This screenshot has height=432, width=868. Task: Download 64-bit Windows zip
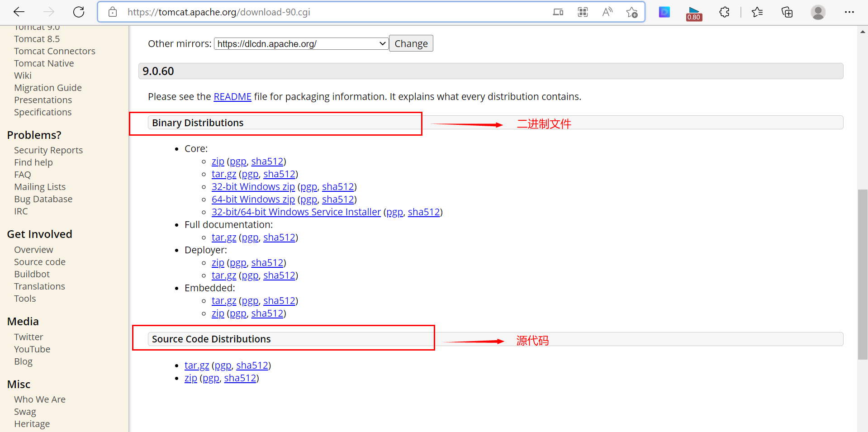[x=253, y=199]
